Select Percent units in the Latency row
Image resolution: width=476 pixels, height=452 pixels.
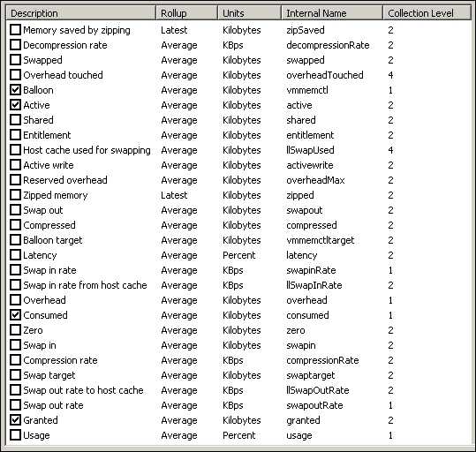(239, 255)
